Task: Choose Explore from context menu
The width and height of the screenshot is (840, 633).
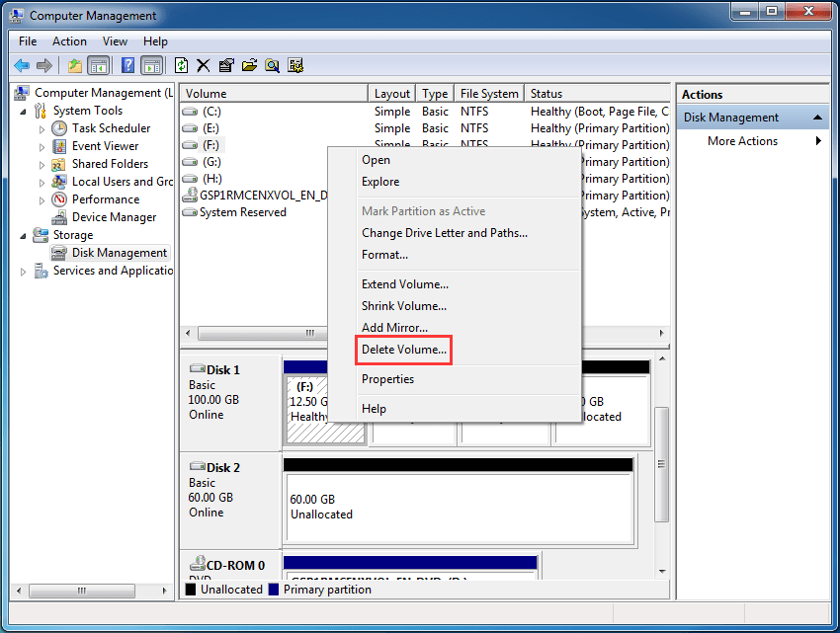Action: click(x=380, y=182)
